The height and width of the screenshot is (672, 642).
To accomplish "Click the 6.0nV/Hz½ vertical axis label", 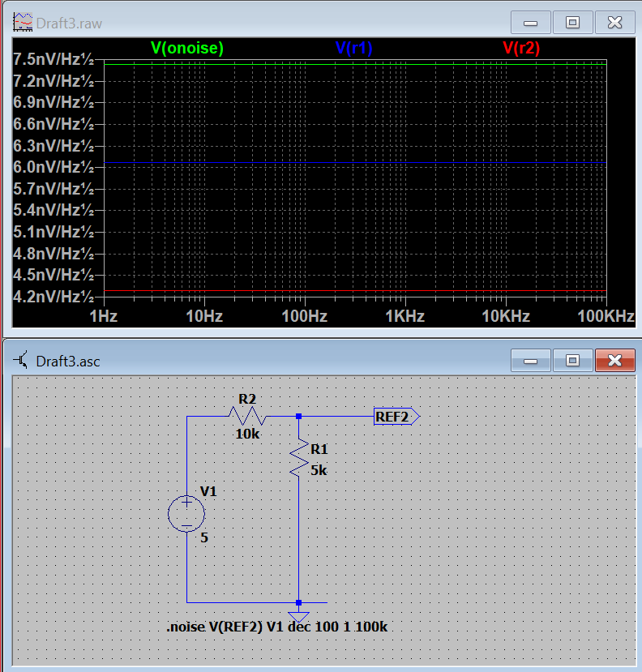I will tap(53, 167).
